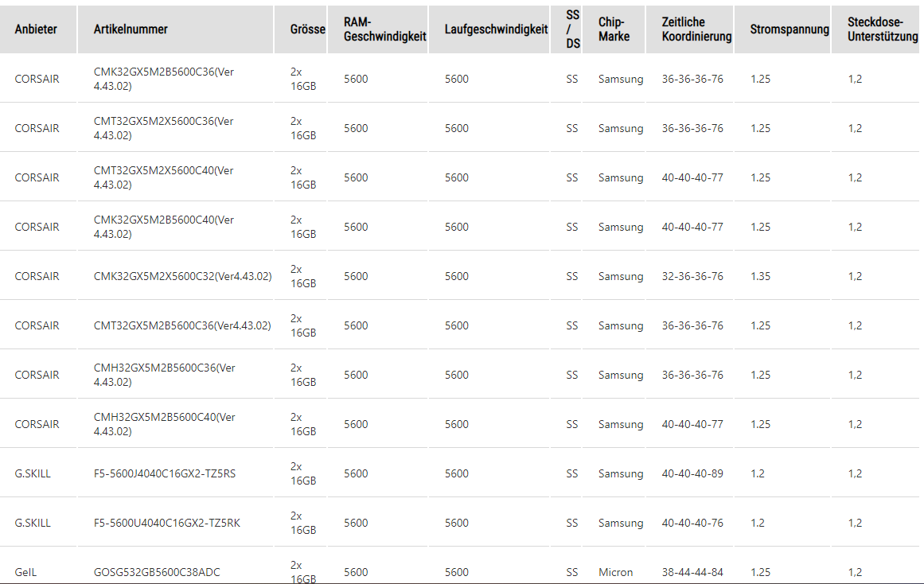
Task: Select article CMH32GX5M2B5600C40(Ver 4.43.02)
Action: [x=165, y=424]
